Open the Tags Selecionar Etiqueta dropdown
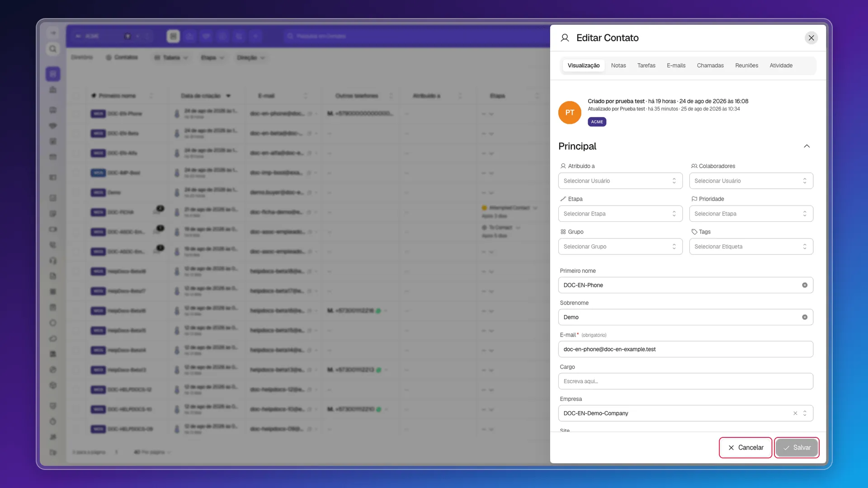The width and height of the screenshot is (868, 488). [751, 247]
